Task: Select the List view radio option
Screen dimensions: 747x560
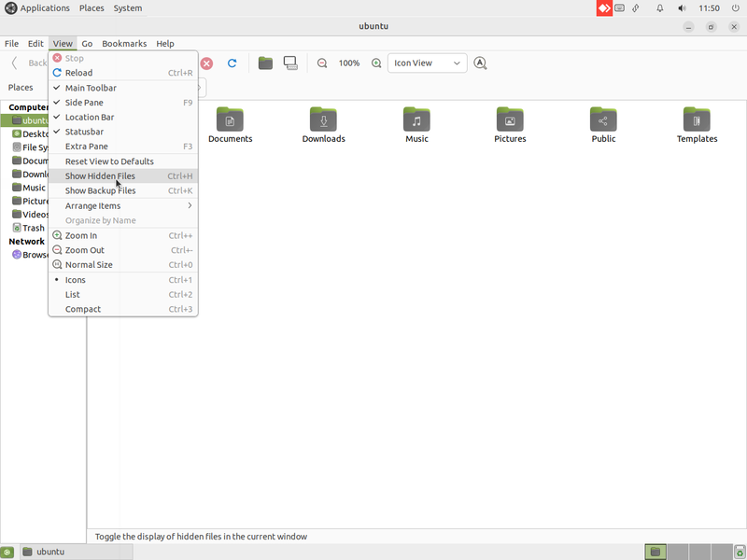Action: point(123,294)
